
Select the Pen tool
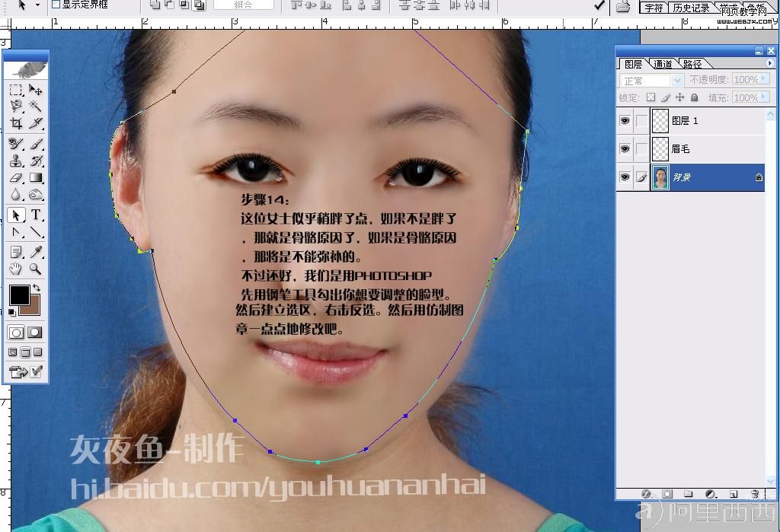(x=16, y=232)
